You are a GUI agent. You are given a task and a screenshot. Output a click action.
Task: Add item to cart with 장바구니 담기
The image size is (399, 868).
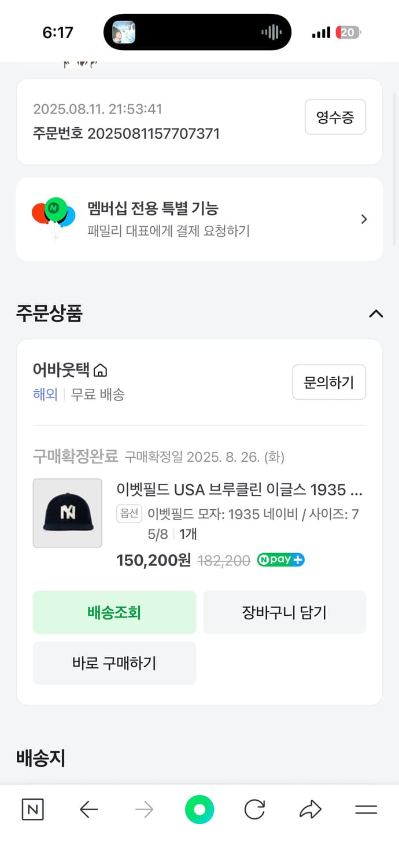(285, 612)
